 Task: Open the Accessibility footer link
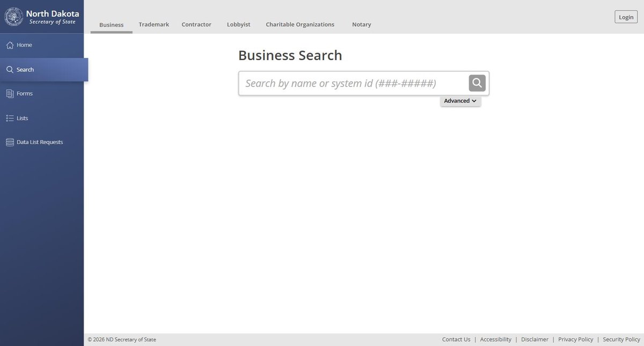coord(496,340)
